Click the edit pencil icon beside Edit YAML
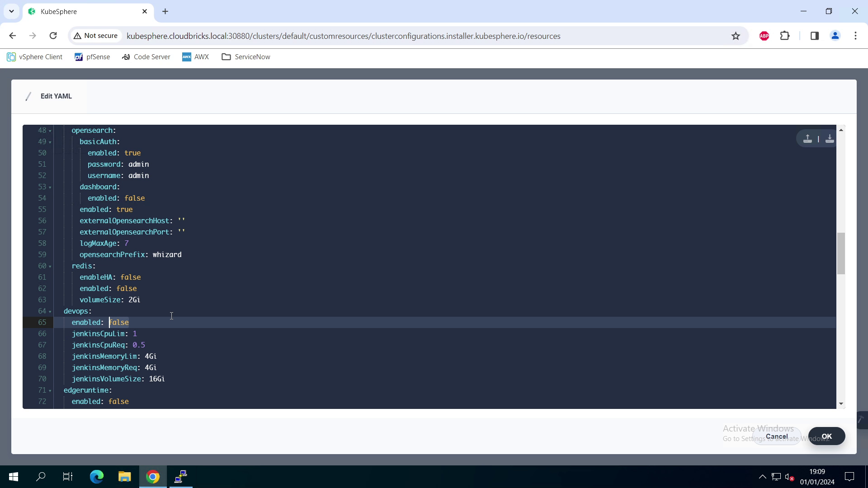 tap(28, 96)
